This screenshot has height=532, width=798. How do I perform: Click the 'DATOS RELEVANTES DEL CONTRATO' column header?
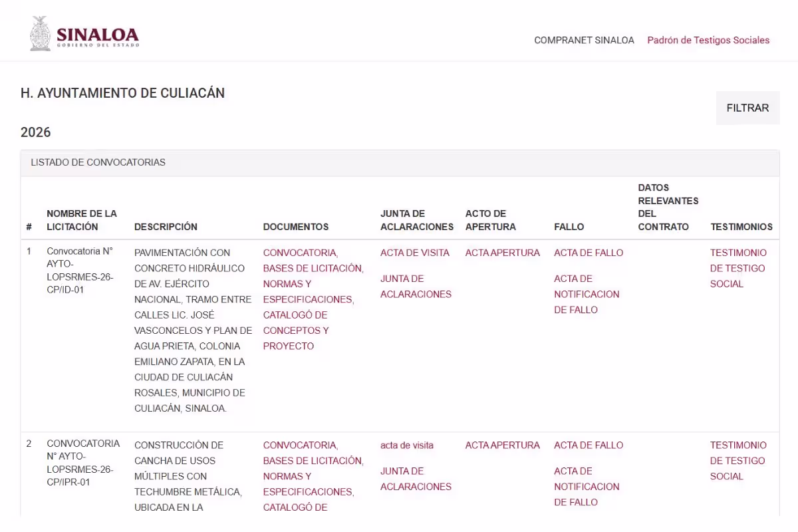click(x=668, y=207)
